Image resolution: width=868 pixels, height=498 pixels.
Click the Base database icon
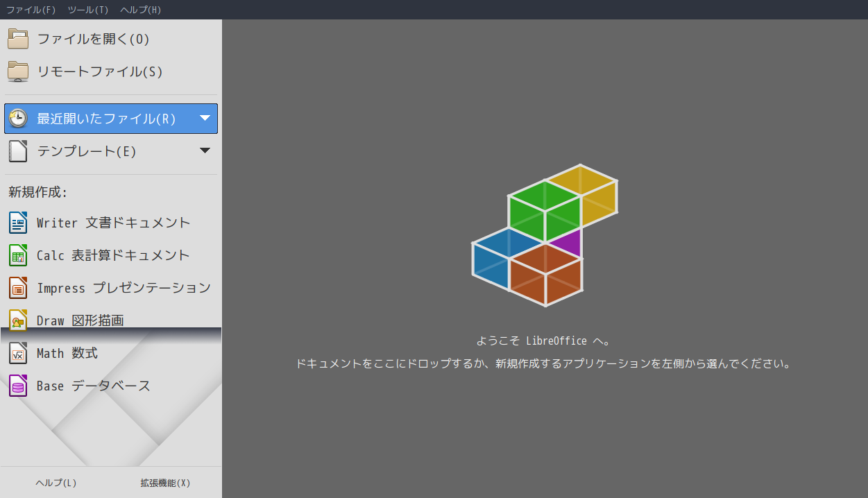[18, 386]
